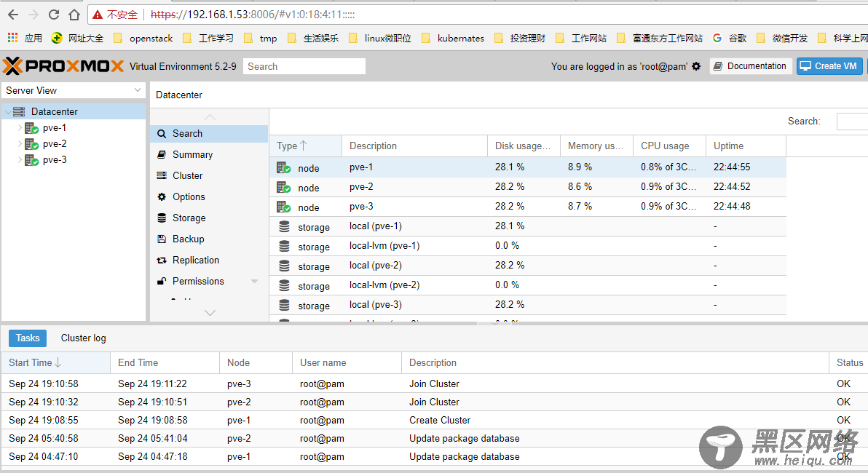Select the pve-3 node description cell
Screen dimensions: 868x473
tap(414, 207)
